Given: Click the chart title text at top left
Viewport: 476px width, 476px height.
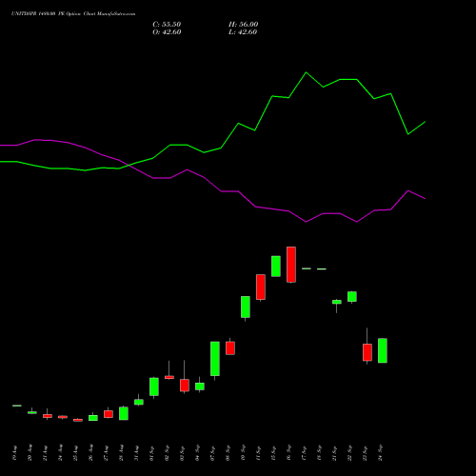Looking at the screenshot, I should coord(73,14).
